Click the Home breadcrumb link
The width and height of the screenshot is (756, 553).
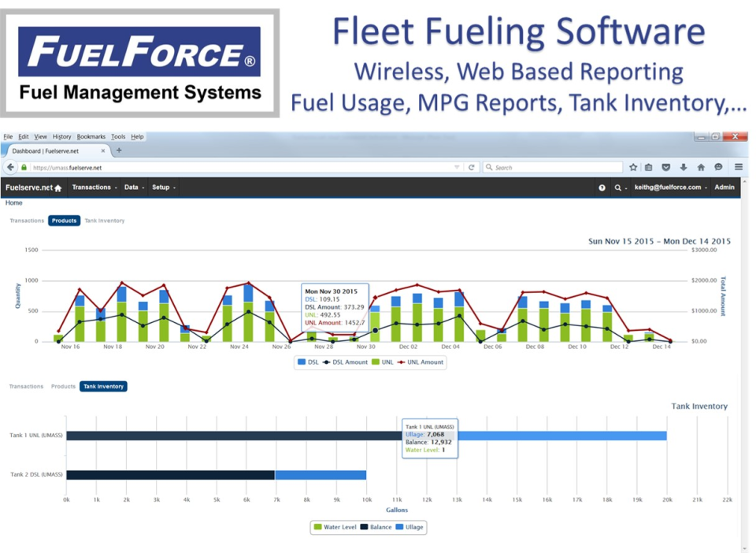click(x=13, y=202)
